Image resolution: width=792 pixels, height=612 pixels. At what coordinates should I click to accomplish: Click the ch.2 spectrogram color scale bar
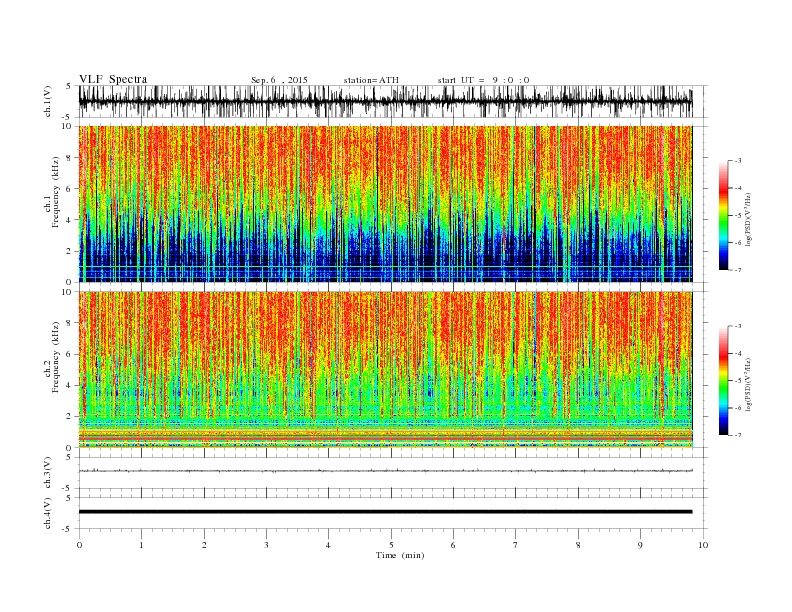(x=724, y=381)
